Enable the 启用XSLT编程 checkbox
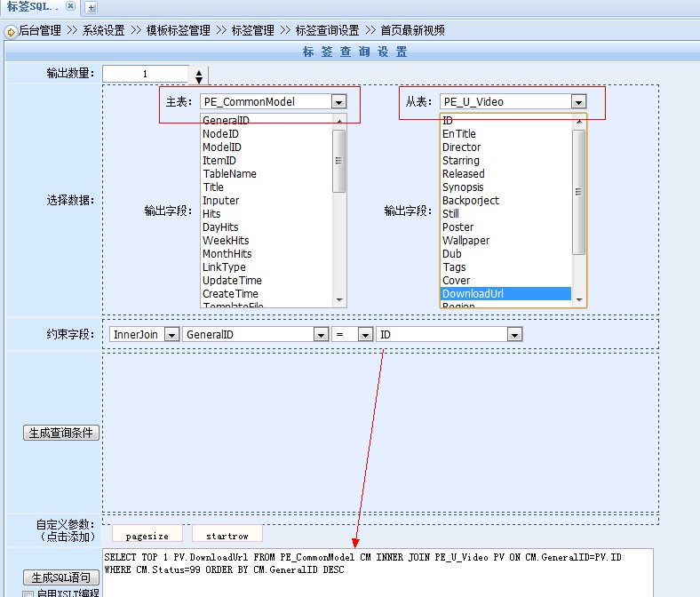The width and height of the screenshot is (700, 597). point(28,593)
